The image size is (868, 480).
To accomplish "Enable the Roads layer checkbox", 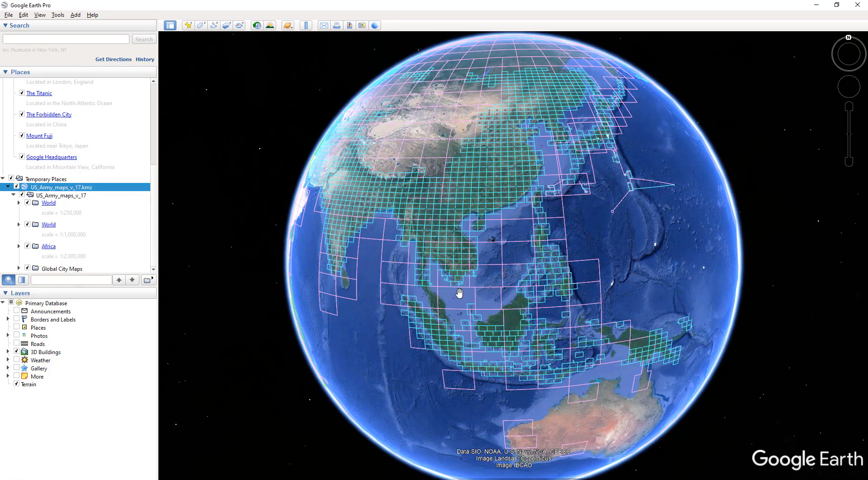I will [16, 343].
